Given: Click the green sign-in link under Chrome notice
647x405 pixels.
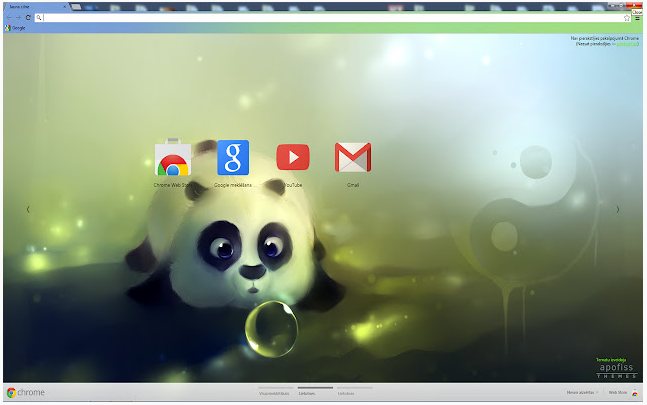Looking at the screenshot, I should [x=627, y=44].
